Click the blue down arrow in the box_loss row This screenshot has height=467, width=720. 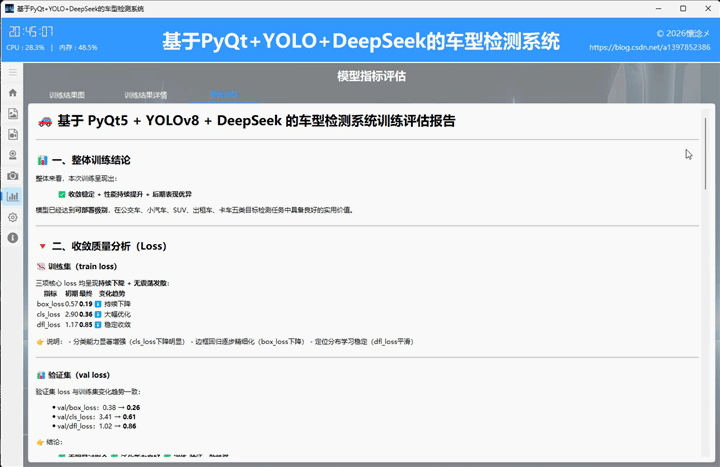(98, 304)
